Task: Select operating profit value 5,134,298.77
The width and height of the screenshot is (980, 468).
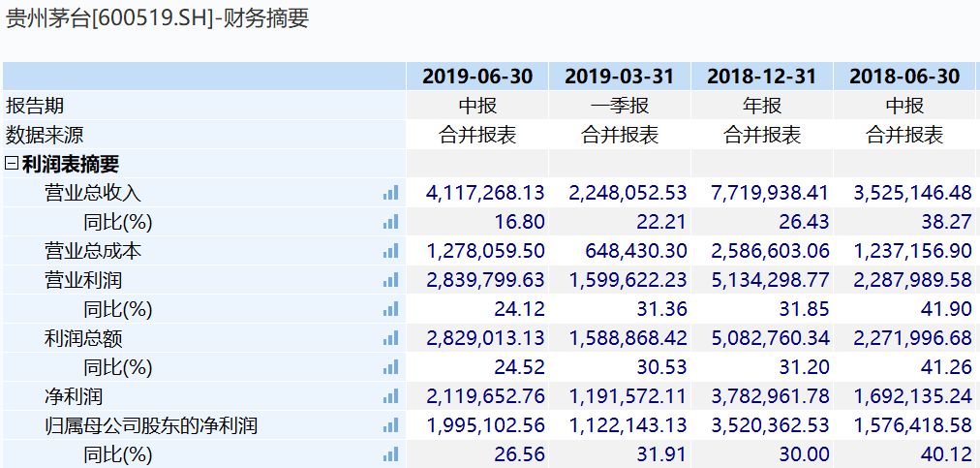Action: click(770, 280)
